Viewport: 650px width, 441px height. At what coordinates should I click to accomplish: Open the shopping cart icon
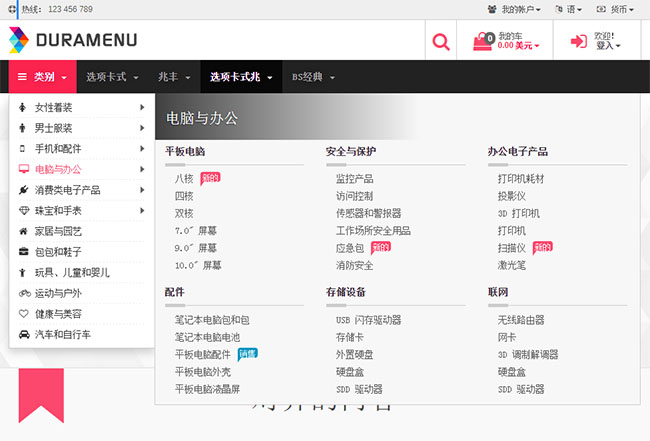click(485, 42)
